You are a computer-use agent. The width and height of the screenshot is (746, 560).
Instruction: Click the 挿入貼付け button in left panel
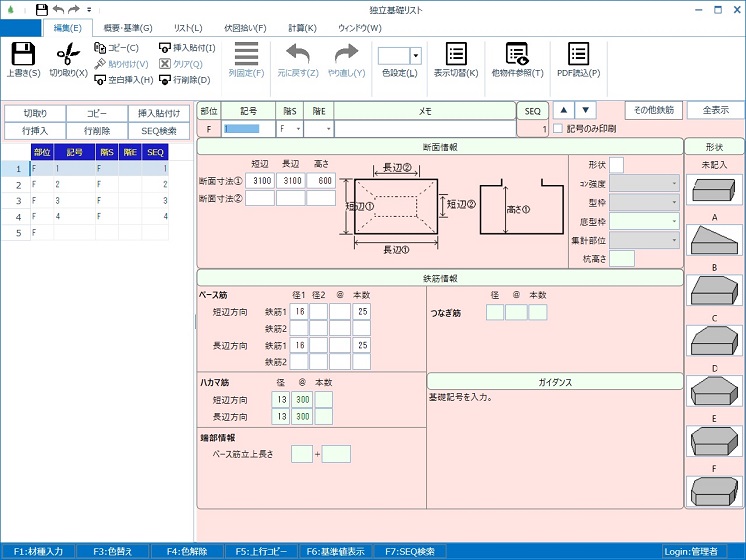pyautogui.click(x=159, y=113)
